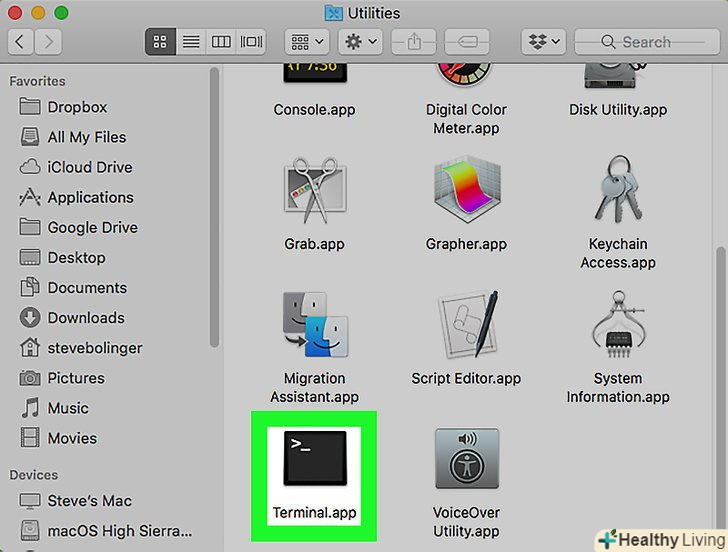The image size is (728, 552).
Task: Open the Dropbox toolbar dropdown
Action: [543, 42]
